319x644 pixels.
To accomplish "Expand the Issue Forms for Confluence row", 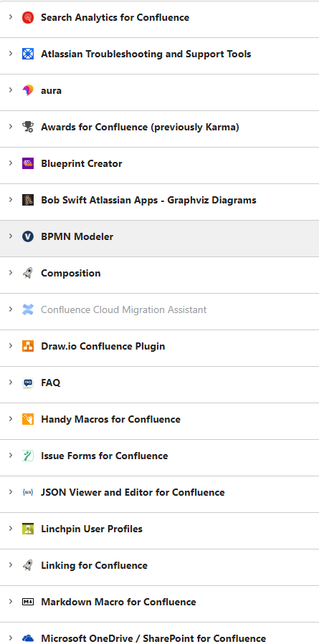I will 11,456.
